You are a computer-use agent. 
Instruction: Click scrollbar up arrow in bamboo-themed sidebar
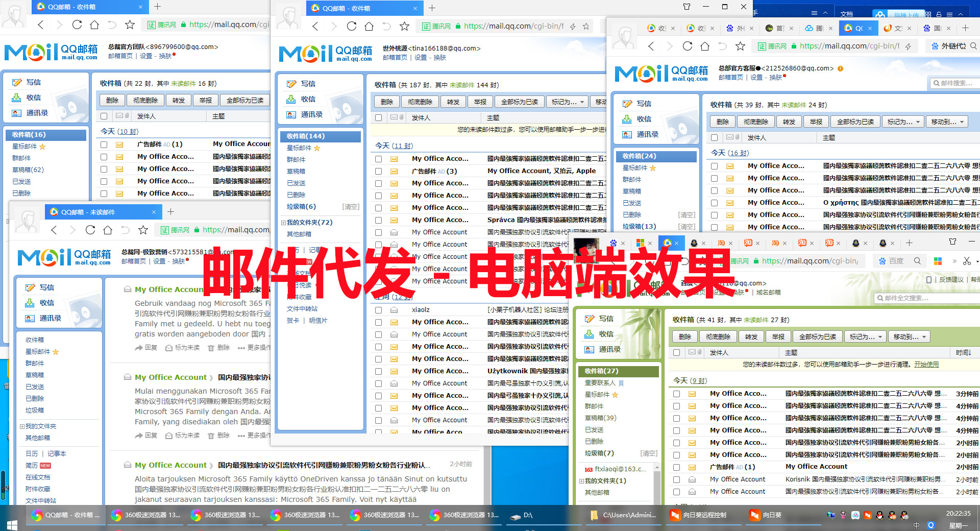pyautogui.click(x=657, y=467)
